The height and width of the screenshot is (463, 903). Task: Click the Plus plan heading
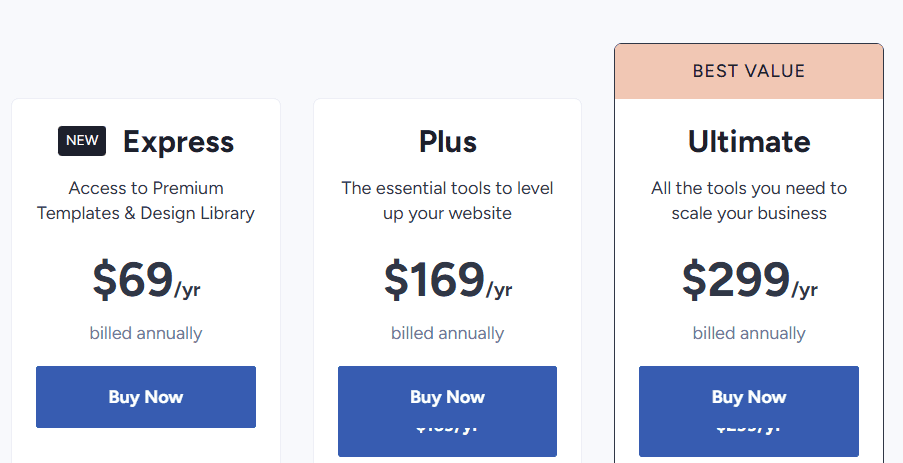tap(447, 141)
